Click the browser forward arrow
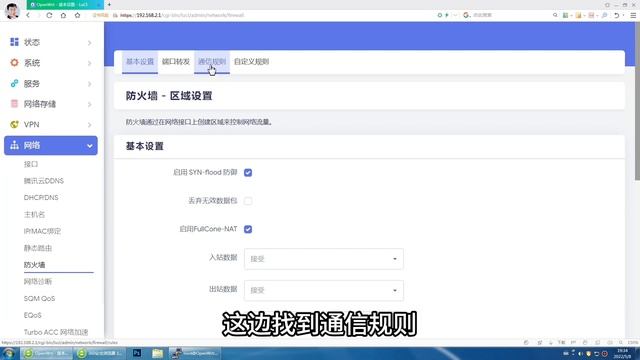 pos(39,15)
